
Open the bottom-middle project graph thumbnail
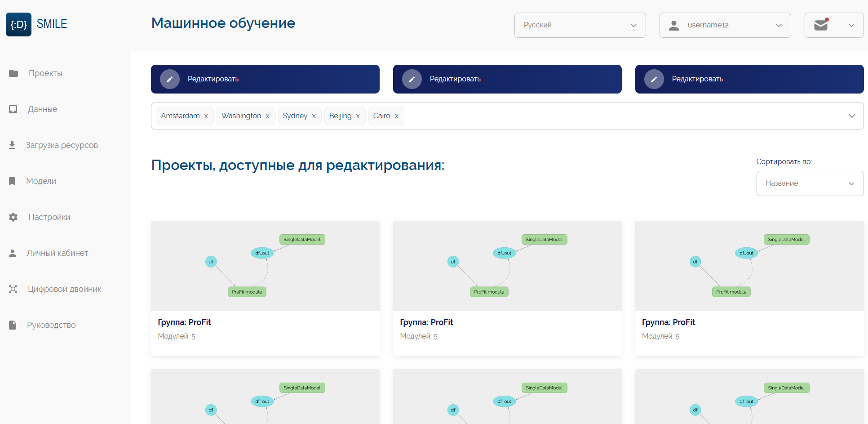507,397
